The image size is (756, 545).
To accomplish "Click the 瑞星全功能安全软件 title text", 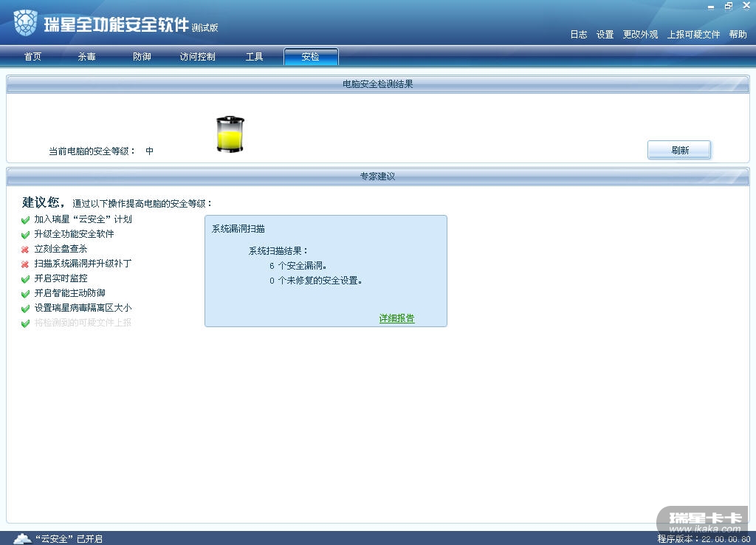I will coord(116,24).
